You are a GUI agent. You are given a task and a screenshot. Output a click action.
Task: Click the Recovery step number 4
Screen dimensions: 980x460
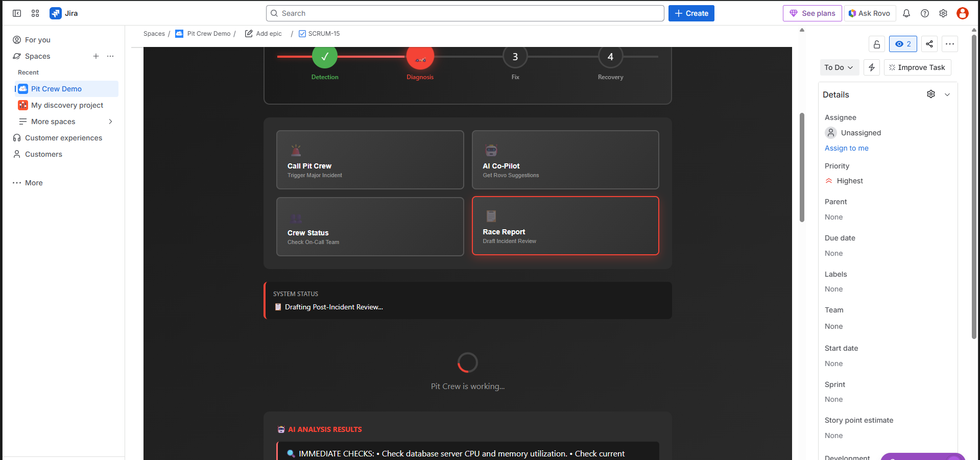tap(610, 57)
